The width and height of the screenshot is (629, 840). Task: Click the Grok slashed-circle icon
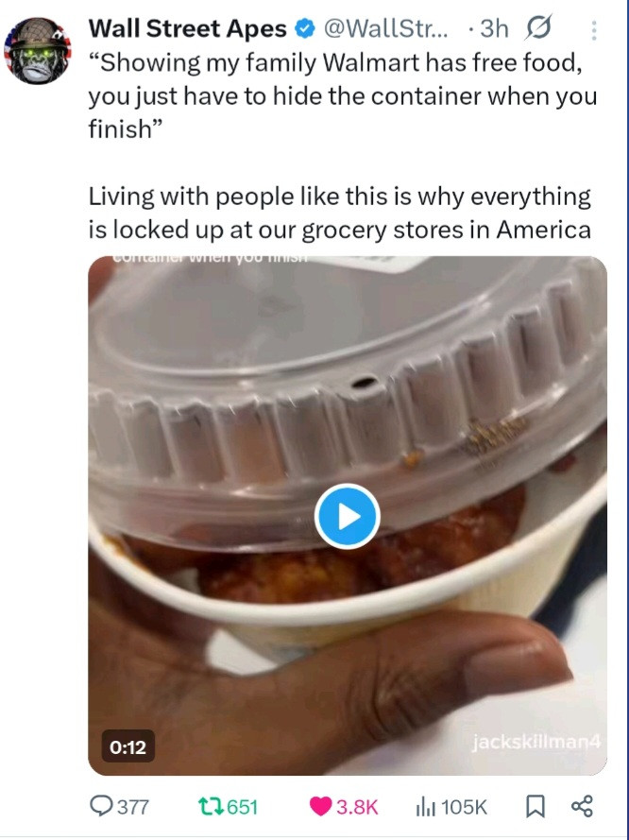tap(538, 27)
